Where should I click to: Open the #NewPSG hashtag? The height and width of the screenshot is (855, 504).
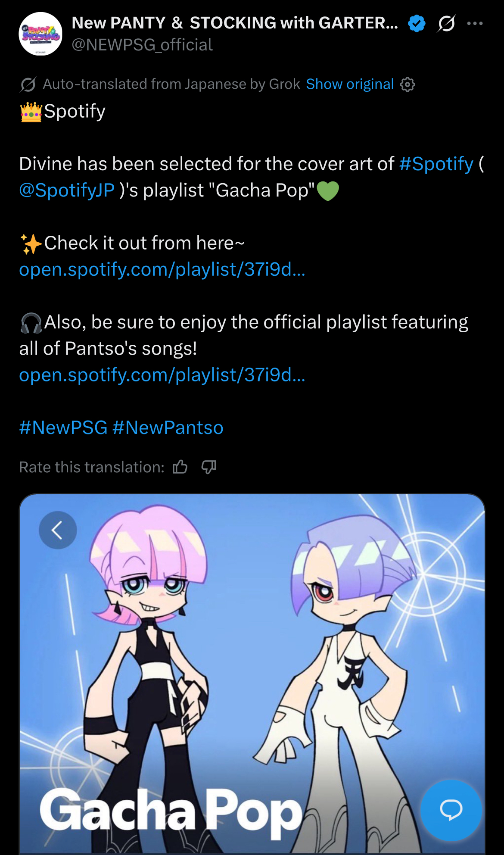[x=63, y=428]
